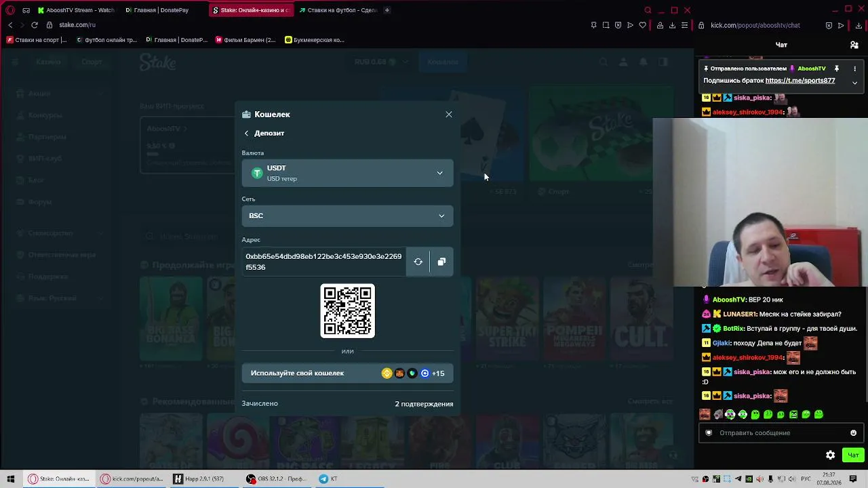
Task: Open the USDT currency dropdown
Action: [x=347, y=174]
